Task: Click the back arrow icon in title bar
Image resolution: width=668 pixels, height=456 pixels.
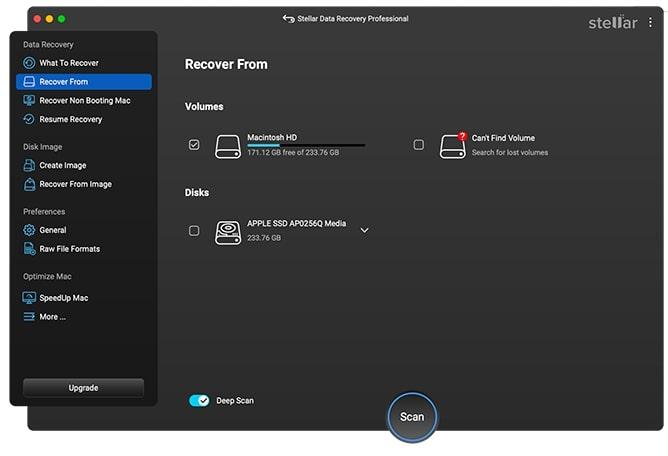Action: 288,19
